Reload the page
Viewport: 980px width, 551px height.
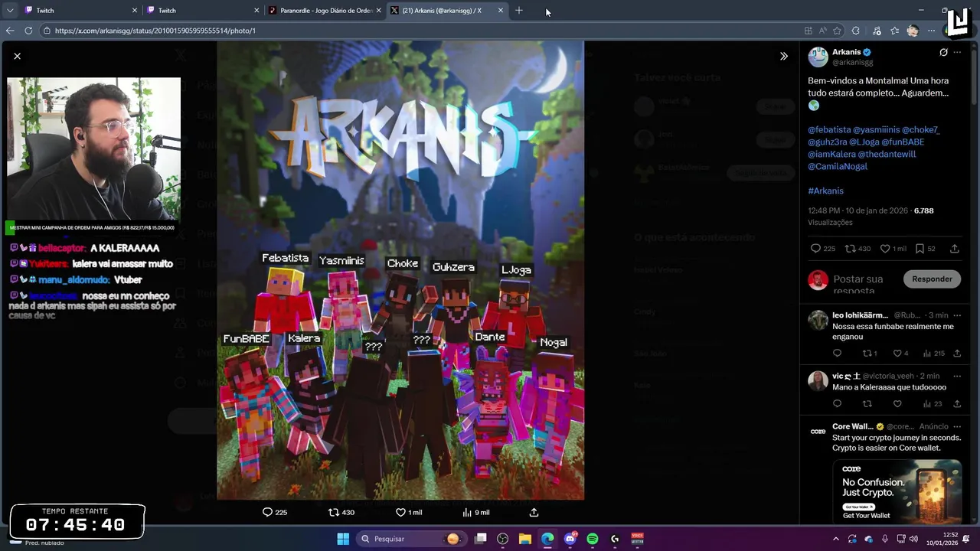28,31
